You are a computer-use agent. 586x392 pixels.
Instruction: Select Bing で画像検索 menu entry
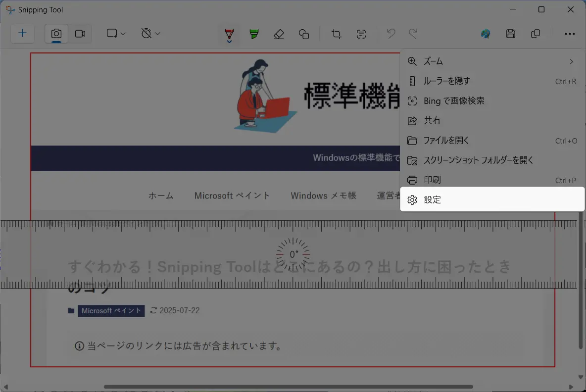coord(492,101)
